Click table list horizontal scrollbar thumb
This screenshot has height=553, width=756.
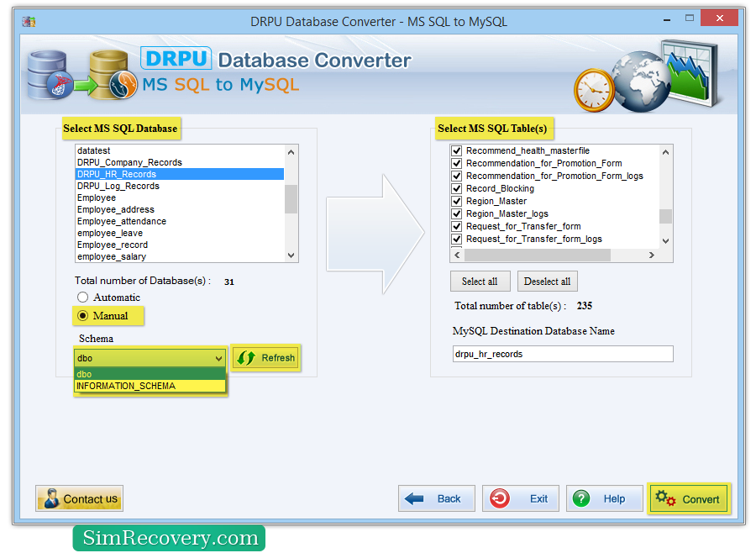tap(538, 255)
